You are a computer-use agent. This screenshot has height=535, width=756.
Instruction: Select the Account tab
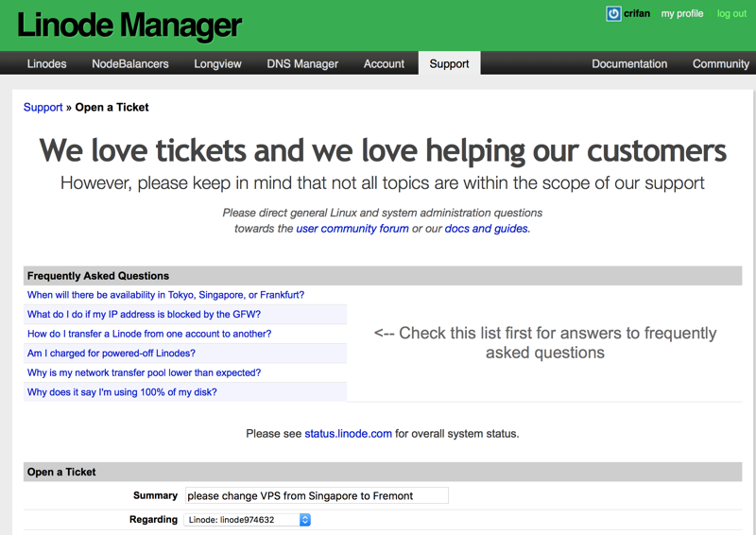click(x=384, y=63)
